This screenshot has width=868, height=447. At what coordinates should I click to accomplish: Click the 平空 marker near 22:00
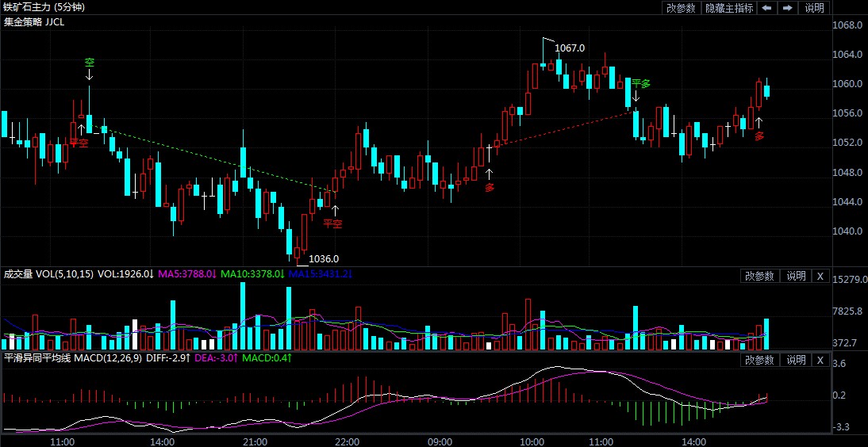tap(332, 223)
